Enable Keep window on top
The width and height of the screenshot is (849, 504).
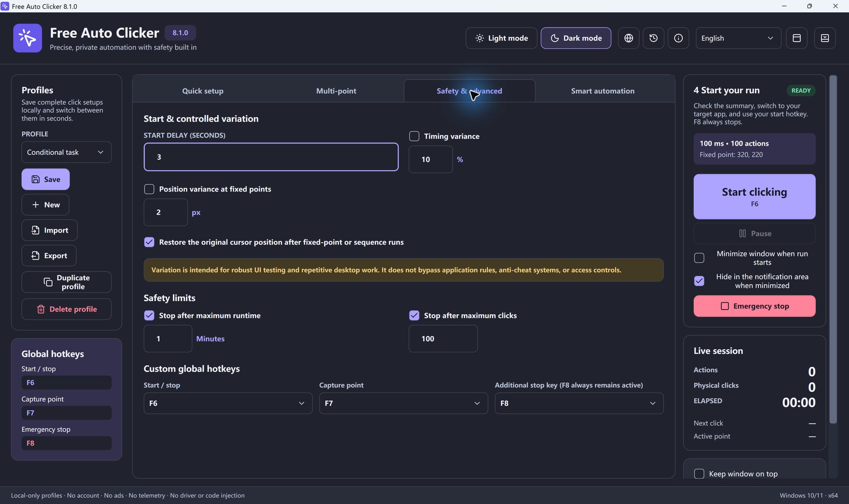pyautogui.click(x=699, y=474)
